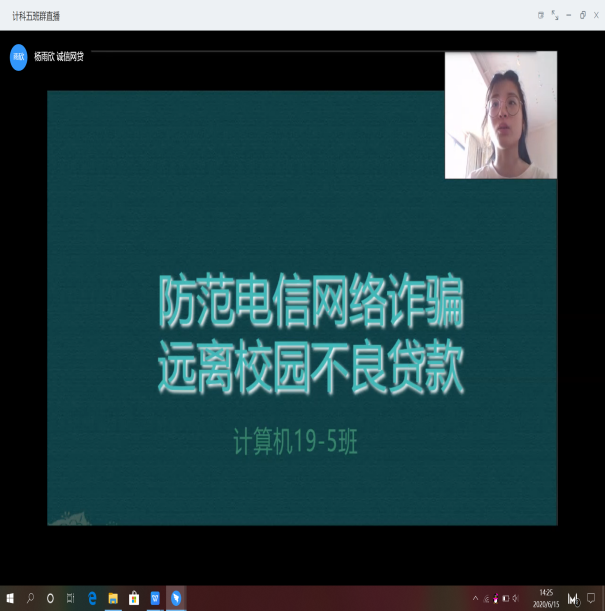The height and width of the screenshot is (611, 605).
Task: Open the volume control in system tray
Action: coord(515,598)
